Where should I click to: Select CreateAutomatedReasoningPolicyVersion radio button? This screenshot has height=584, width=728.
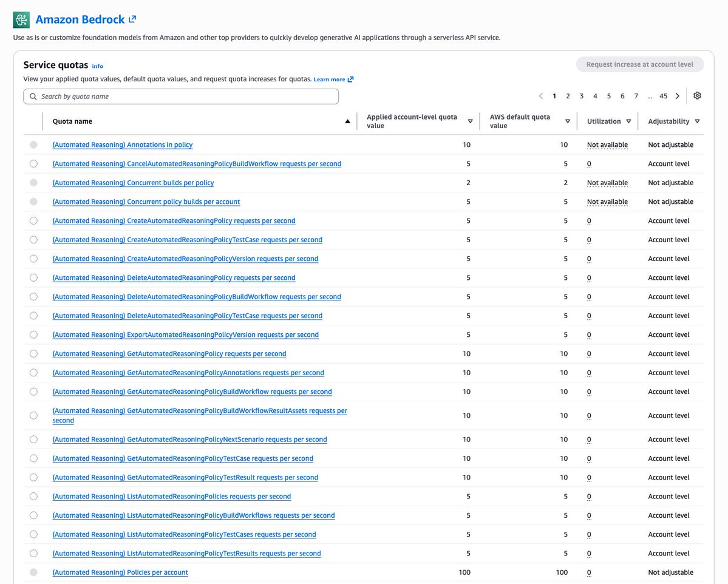(33, 259)
